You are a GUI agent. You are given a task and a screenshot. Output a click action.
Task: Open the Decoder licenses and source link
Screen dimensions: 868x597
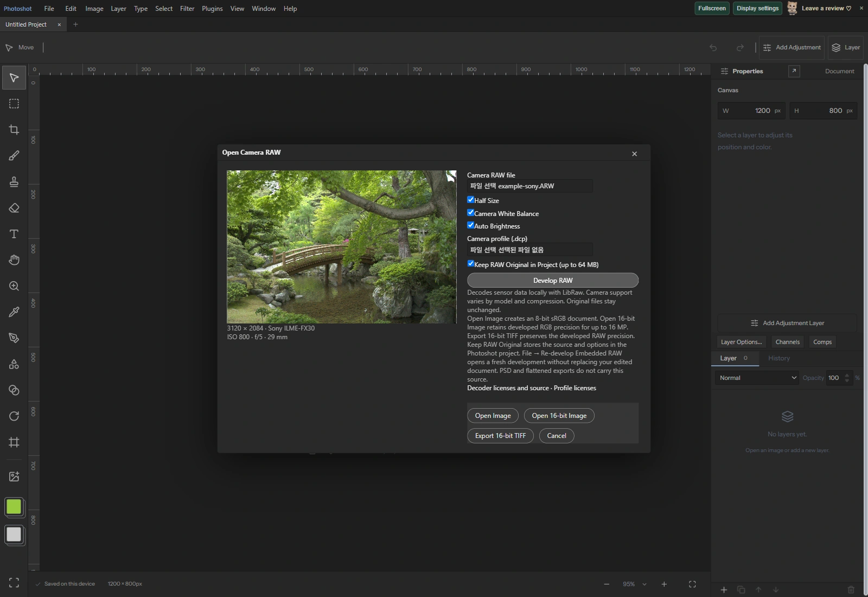pyautogui.click(x=508, y=388)
